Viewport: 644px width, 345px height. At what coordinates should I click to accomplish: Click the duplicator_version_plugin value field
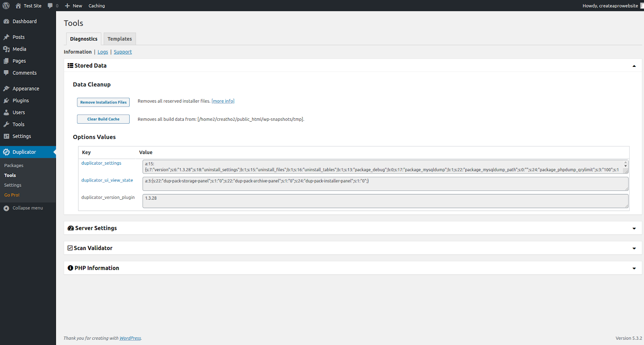(385, 201)
